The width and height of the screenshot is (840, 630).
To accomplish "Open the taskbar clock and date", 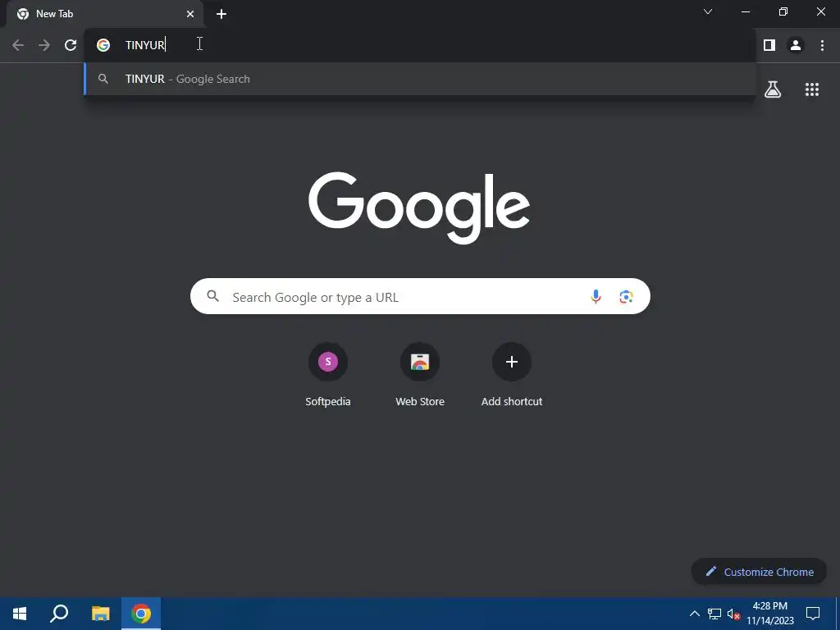I will pyautogui.click(x=769, y=614).
